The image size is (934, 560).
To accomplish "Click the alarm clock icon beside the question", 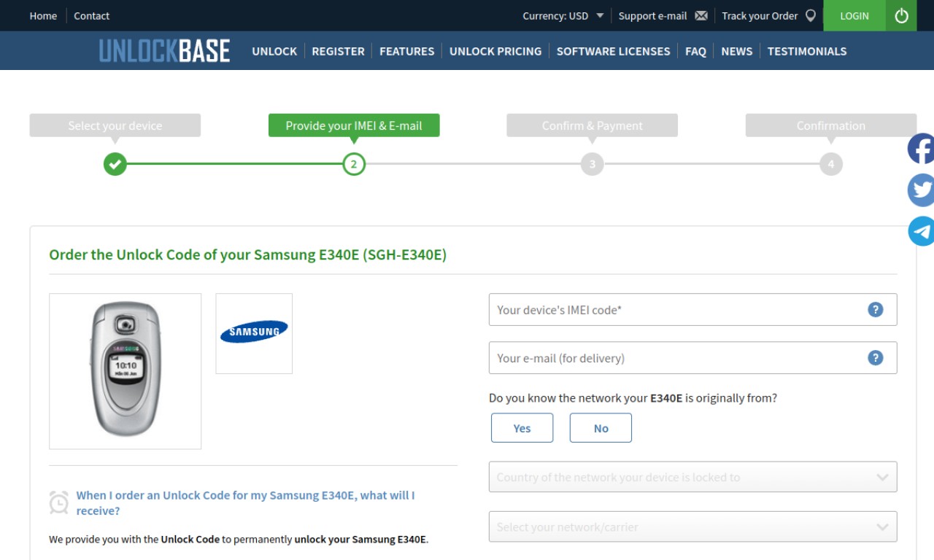I will [59, 502].
